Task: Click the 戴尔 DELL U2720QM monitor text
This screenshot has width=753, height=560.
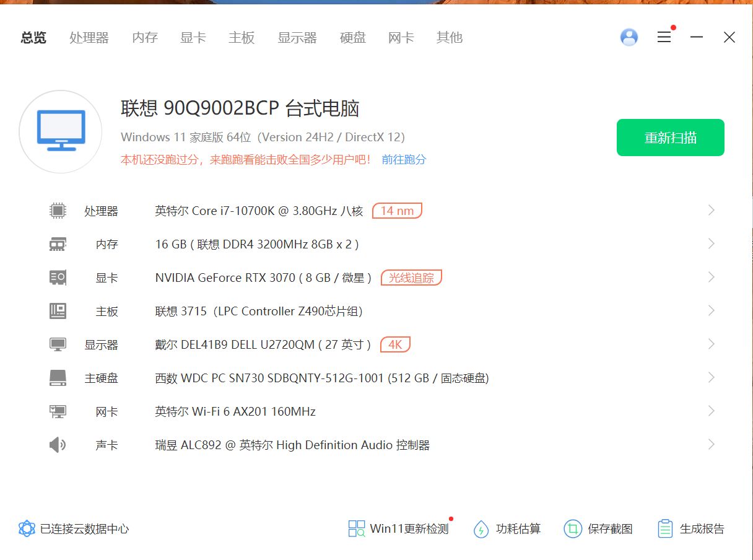Action: (x=263, y=344)
